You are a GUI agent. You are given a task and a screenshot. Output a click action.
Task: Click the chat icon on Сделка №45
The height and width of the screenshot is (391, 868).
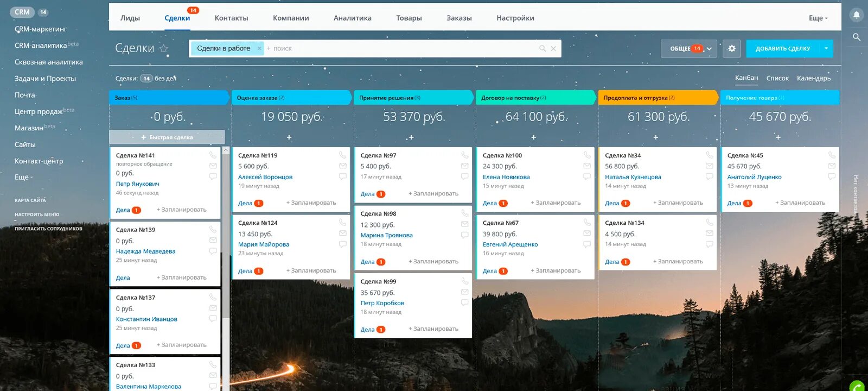coord(832,176)
